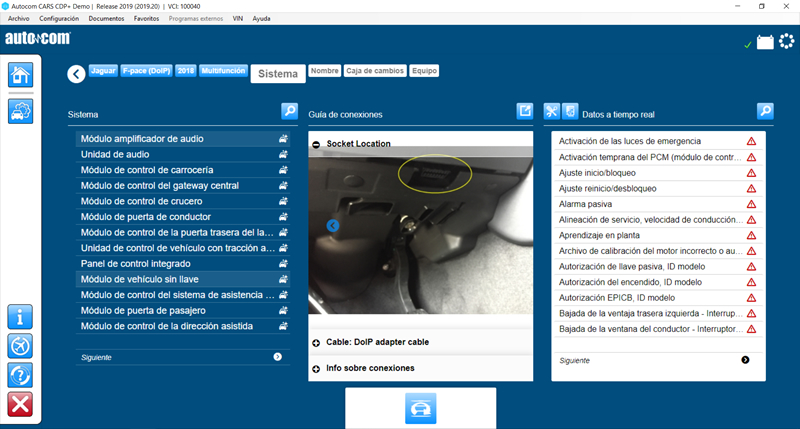Go to previous image in socket photo
The width and height of the screenshot is (800, 429).
pos(333,225)
